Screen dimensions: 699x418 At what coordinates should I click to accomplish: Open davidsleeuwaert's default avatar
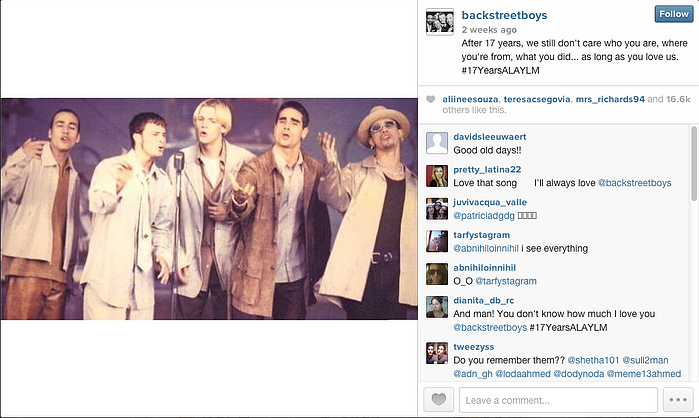pos(437,143)
